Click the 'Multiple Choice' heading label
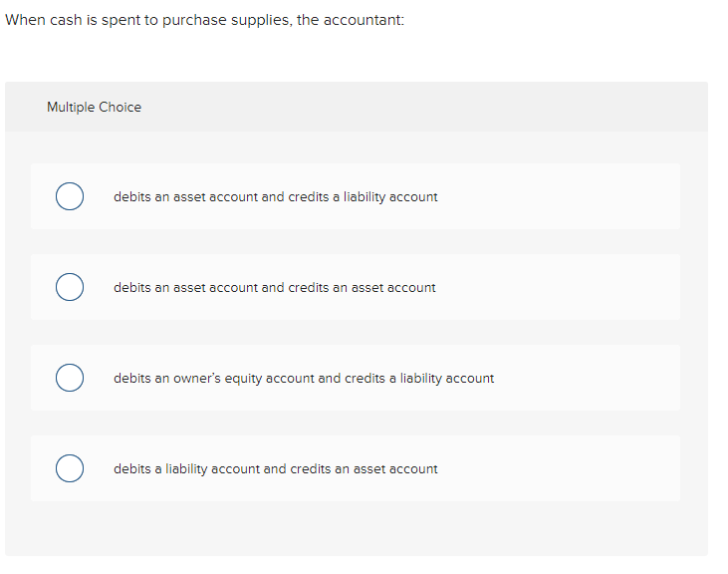 pyautogui.click(x=94, y=107)
